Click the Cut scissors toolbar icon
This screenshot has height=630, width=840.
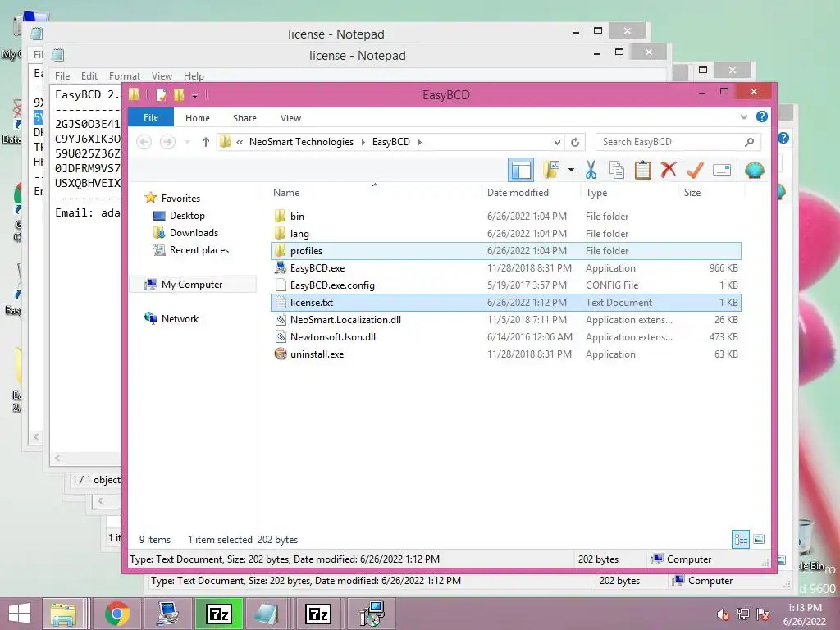pos(591,171)
